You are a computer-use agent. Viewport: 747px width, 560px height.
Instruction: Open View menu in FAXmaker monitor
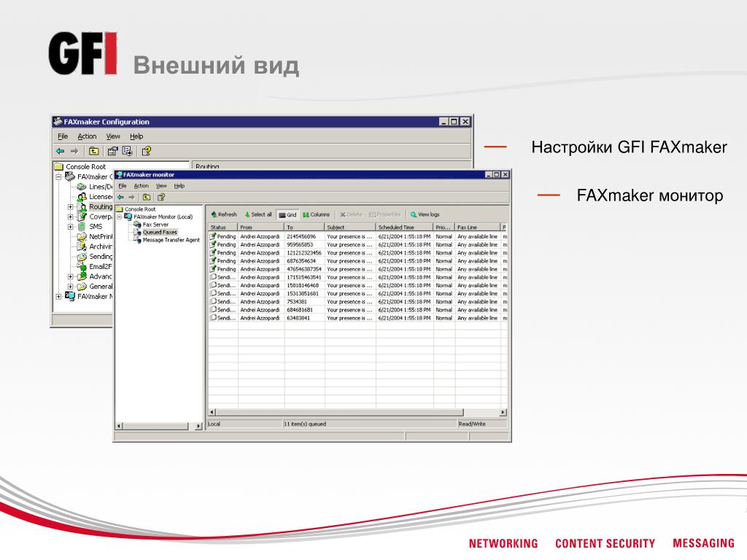161,186
